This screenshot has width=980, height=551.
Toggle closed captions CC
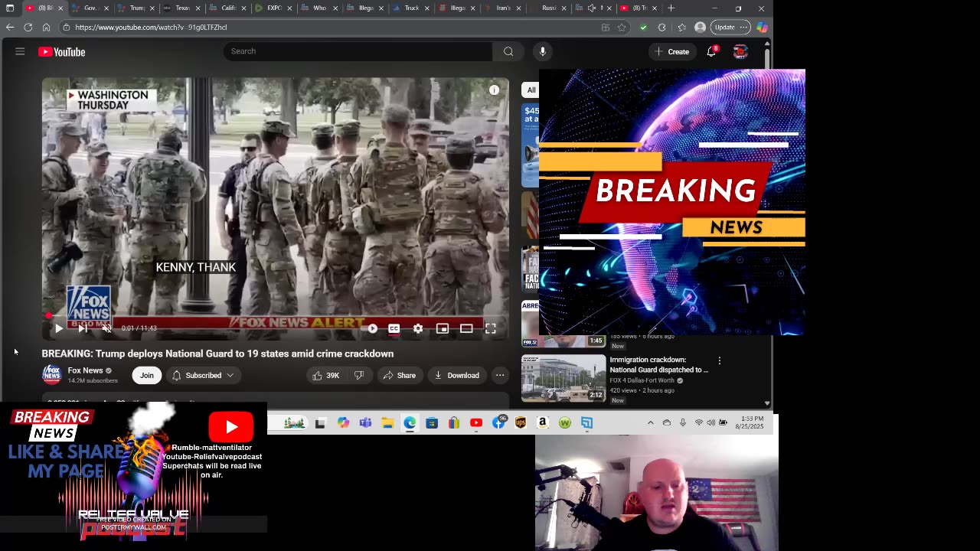tap(394, 328)
